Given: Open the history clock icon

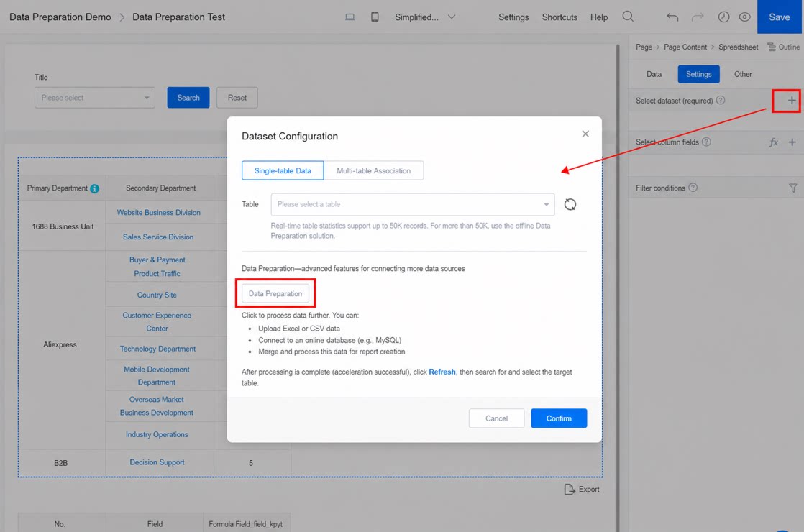Looking at the screenshot, I should pos(723,17).
